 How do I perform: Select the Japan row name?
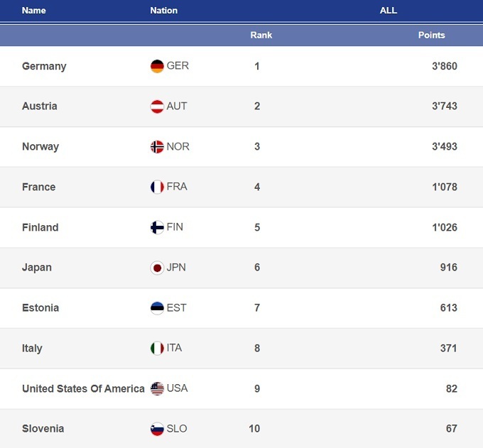click(37, 268)
